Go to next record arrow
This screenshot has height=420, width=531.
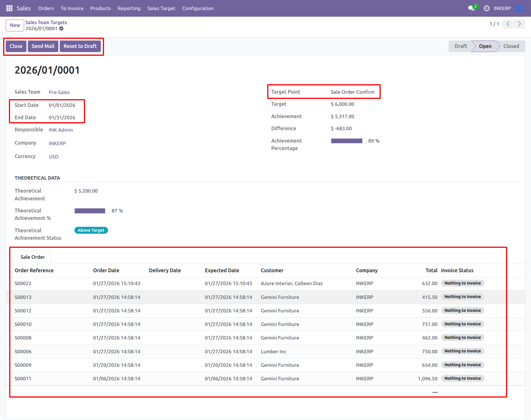[x=519, y=24]
